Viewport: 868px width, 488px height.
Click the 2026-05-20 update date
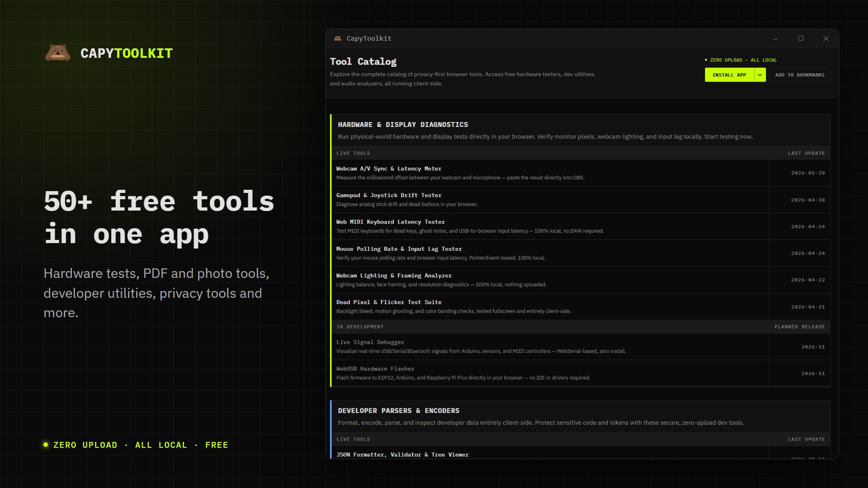(x=808, y=173)
